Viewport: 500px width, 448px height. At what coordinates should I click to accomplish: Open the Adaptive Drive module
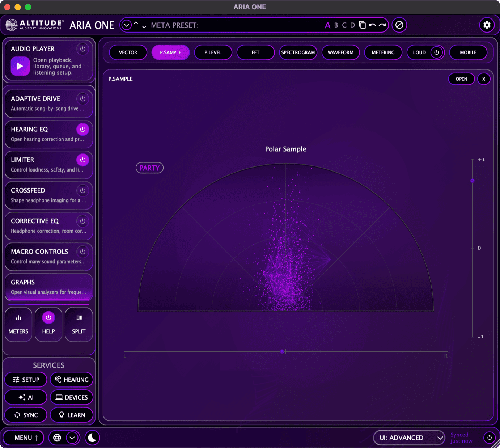(x=49, y=103)
